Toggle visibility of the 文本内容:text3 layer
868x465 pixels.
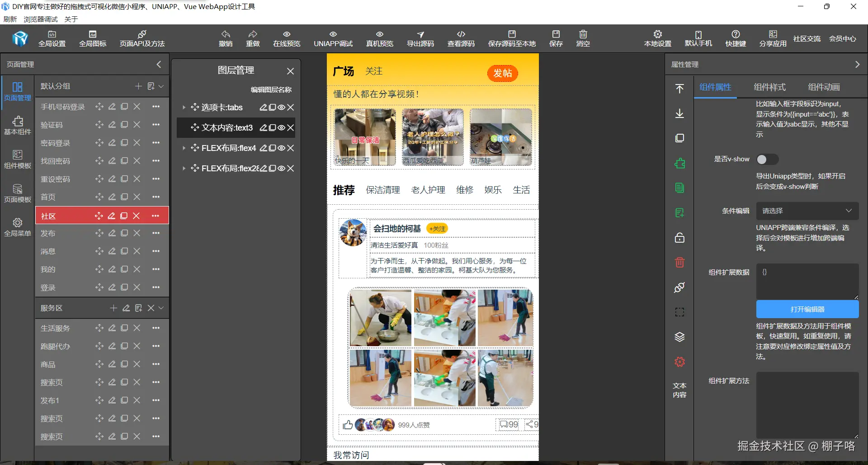coord(281,128)
